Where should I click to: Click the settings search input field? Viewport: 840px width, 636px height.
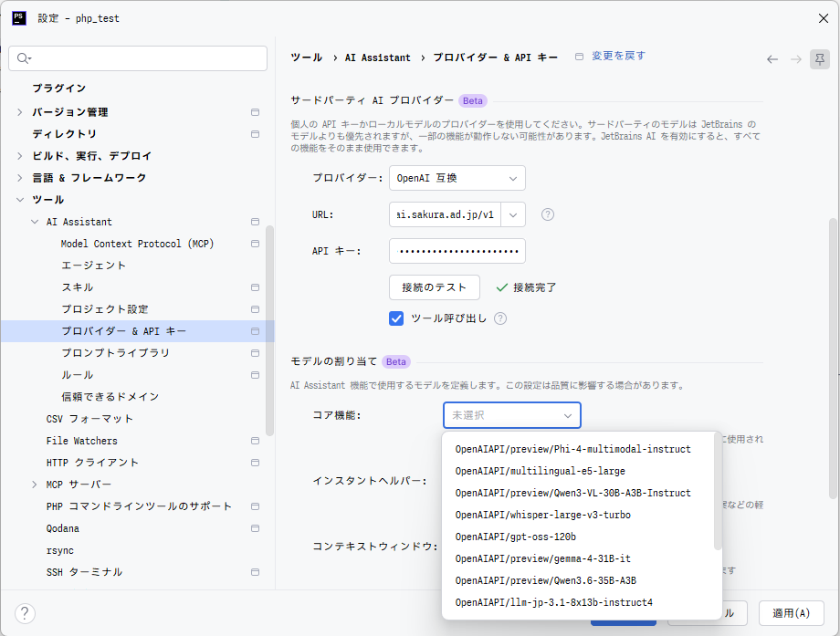138,58
